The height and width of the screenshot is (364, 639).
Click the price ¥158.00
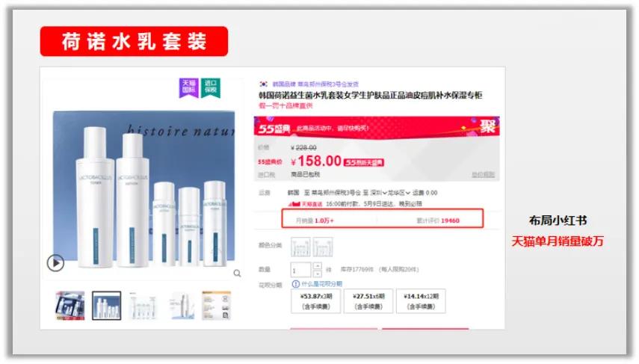tap(316, 161)
